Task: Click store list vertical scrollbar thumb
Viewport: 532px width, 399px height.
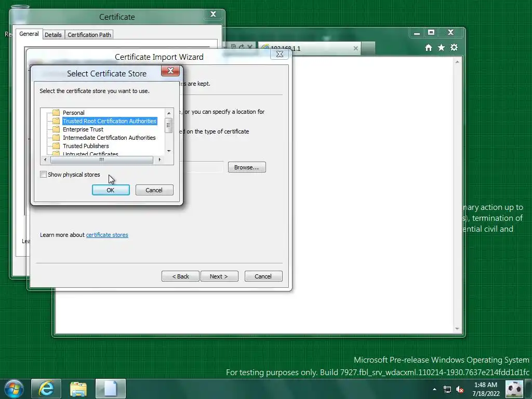Action: [x=169, y=126]
